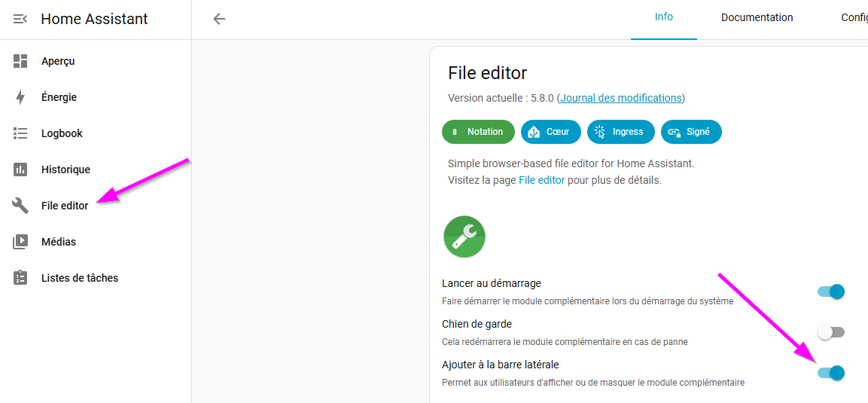This screenshot has height=403, width=868.
Task: Click the Version actuelle : 5.8.0 text
Action: tap(501, 98)
